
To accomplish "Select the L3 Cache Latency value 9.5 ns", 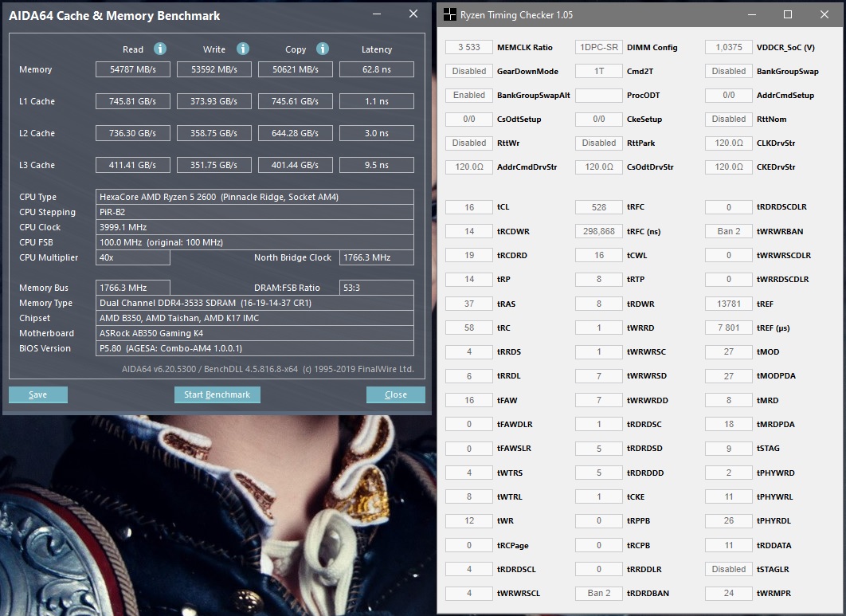I will 377,165.
